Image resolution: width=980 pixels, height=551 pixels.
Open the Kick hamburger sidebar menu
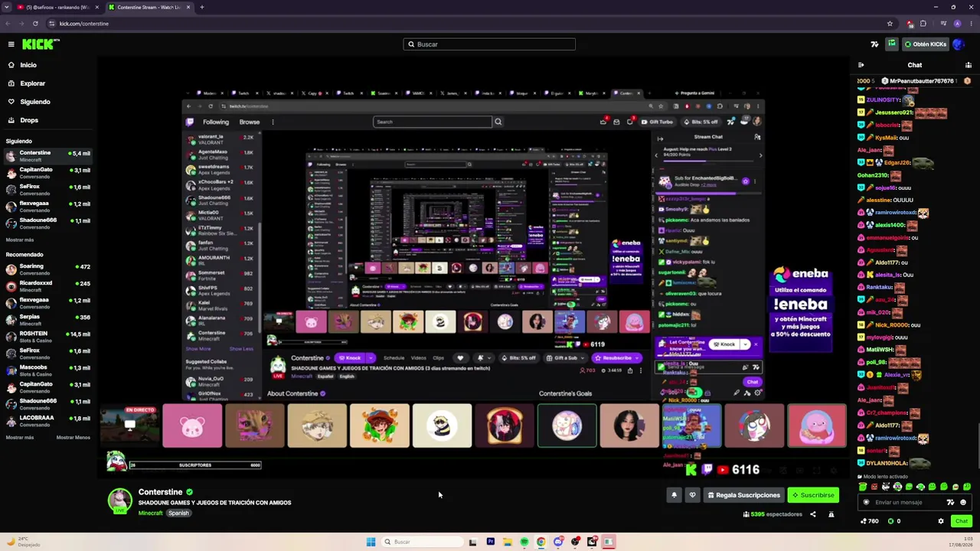[x=11, y=44]
